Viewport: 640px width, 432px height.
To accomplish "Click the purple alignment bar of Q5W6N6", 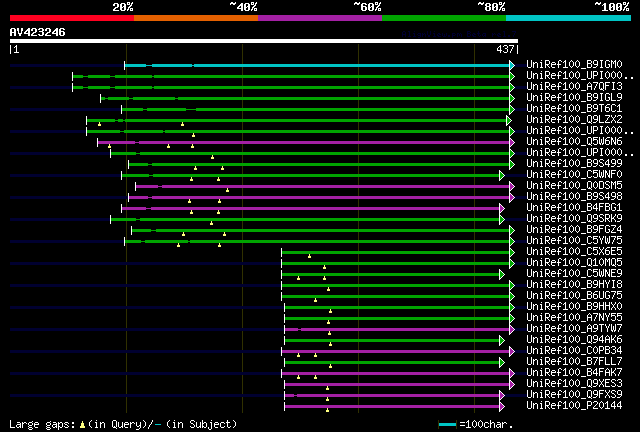I will tap(304, 143).
